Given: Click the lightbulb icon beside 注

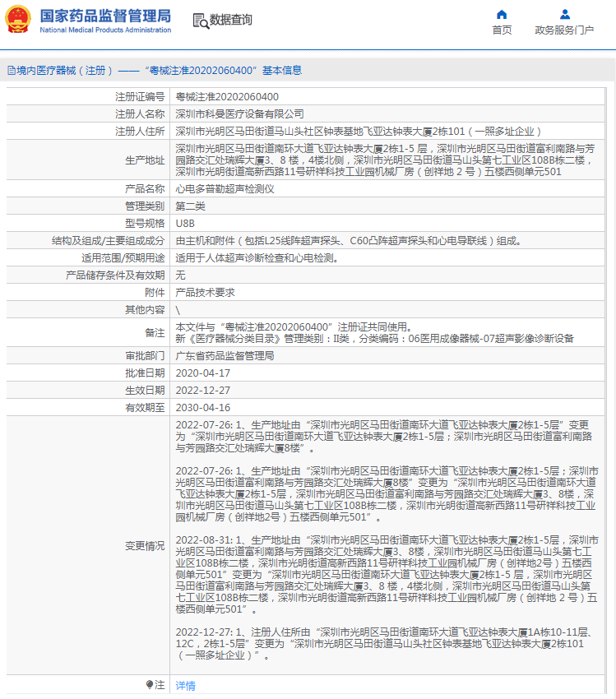Looking at the screenshot, I should 150,684.
